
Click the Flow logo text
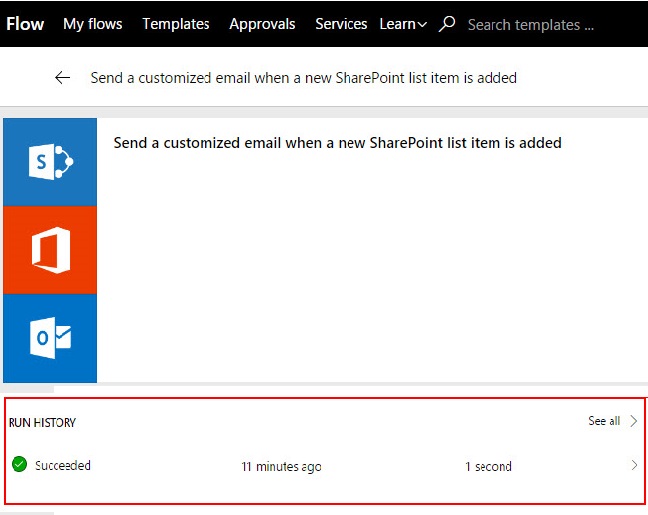coord(25,24)
